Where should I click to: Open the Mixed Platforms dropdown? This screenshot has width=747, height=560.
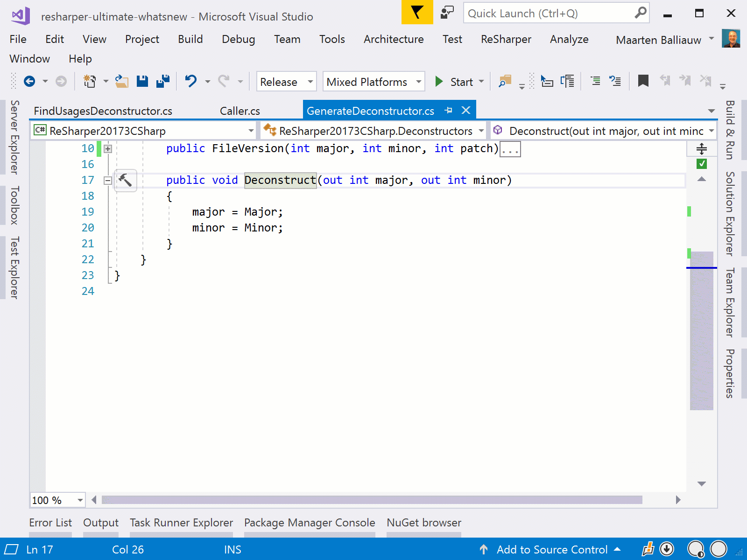tap(373, 82)
